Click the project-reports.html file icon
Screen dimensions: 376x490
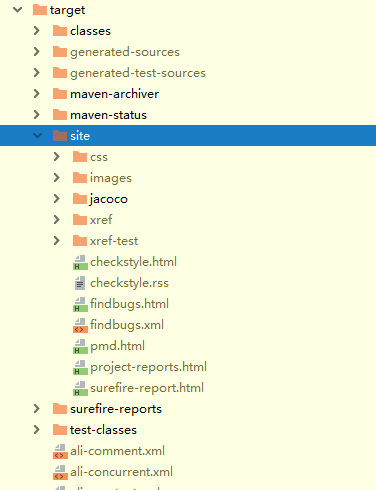tap(80, 367)
